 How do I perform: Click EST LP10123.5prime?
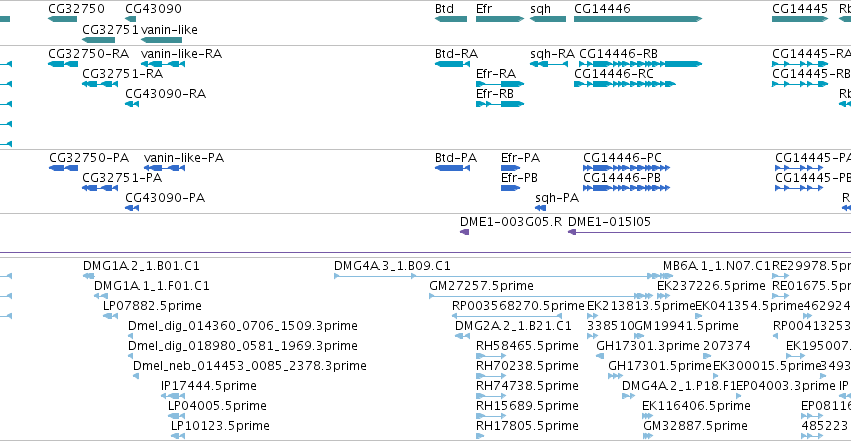[x=177, y=437]
